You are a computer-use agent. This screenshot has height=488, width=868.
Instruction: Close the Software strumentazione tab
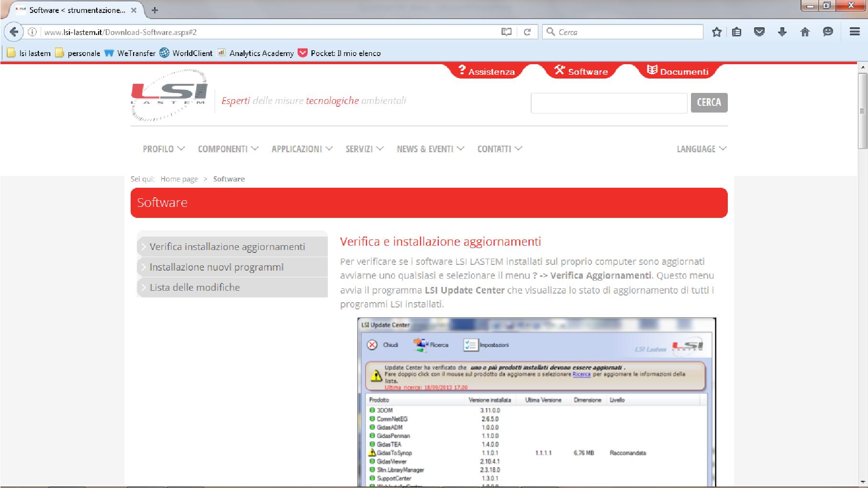(134, 10)
